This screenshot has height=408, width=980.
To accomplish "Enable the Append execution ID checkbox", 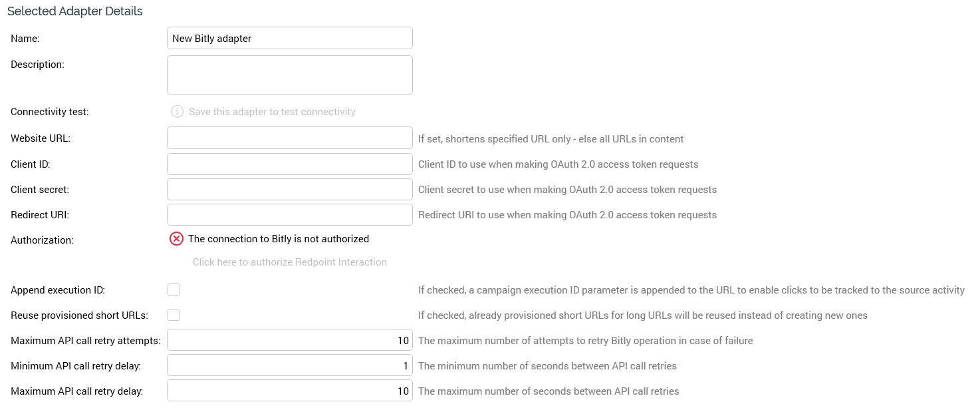I will pyautogui.click(x=174, y=290).
